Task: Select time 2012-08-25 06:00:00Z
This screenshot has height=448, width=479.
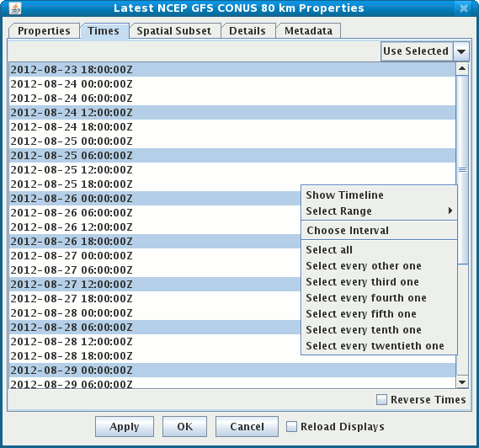Action: click(232, 156)
